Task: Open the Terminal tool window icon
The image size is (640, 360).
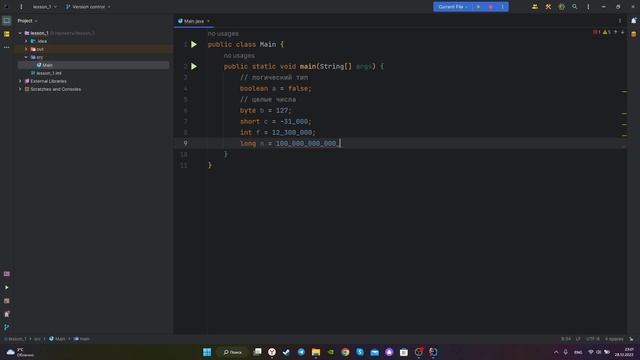Action: tap(7, 274)
